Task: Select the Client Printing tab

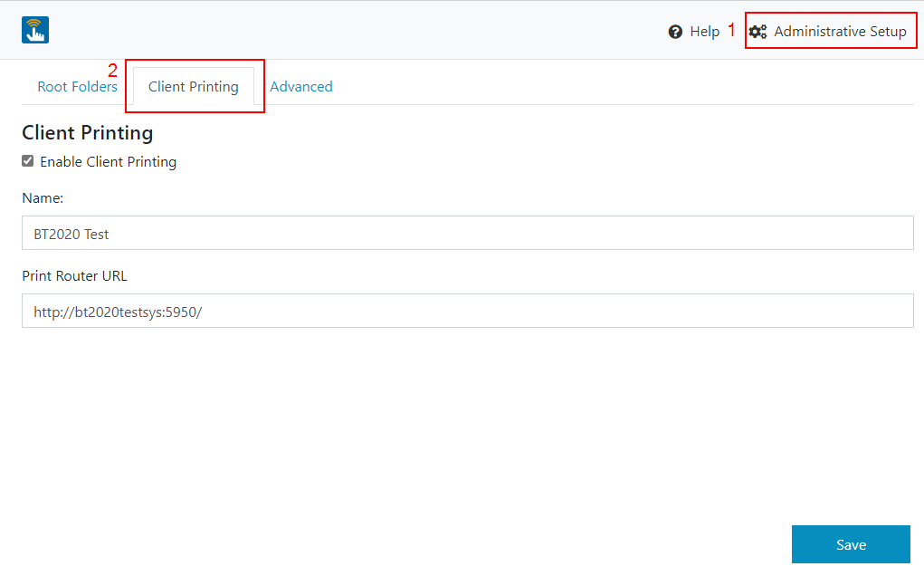Action: (194, 87)
